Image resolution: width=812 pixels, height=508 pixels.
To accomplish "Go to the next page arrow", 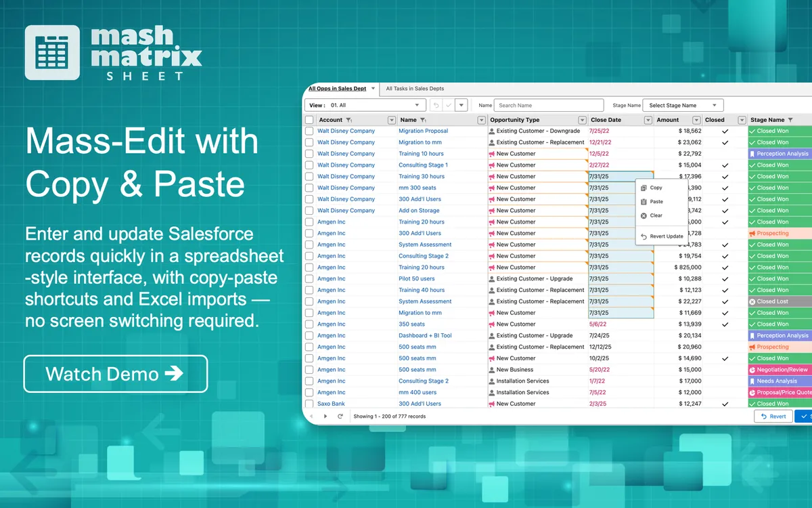I will tap(325, 416).
